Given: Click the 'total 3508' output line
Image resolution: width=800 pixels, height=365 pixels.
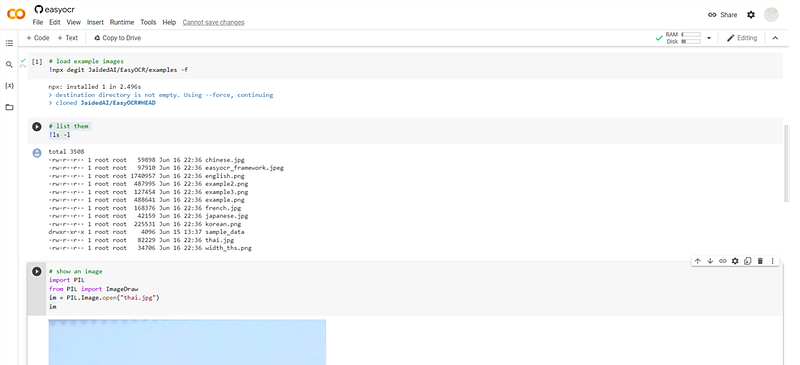Looking at the screenshot, I should tap(66, 152).
